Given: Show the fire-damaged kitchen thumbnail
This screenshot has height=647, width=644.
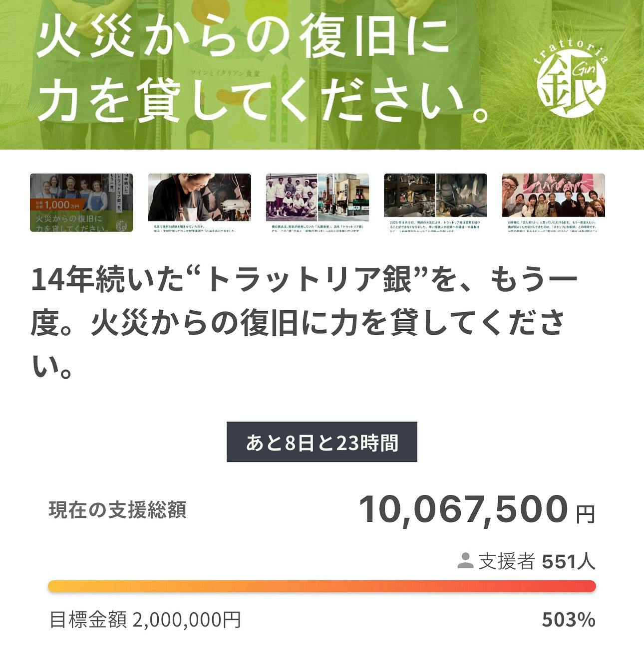Looking at the screenshot, I should [x=435, y=197].
